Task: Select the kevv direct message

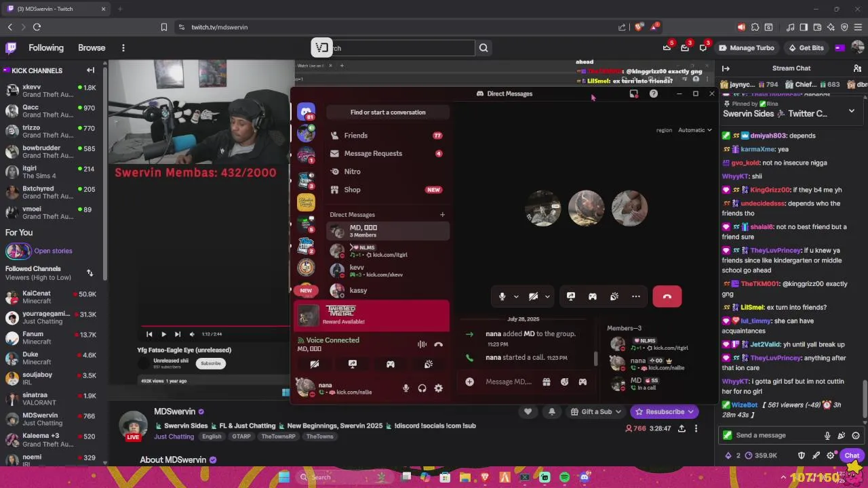Action: click(x=387, y=270)
